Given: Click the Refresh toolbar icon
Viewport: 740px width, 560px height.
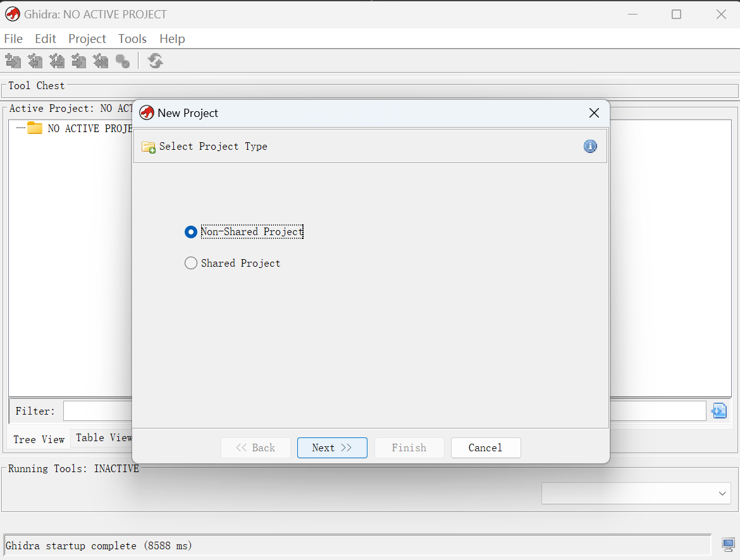Looking at the screenshot, I should (x=155, y=61).
